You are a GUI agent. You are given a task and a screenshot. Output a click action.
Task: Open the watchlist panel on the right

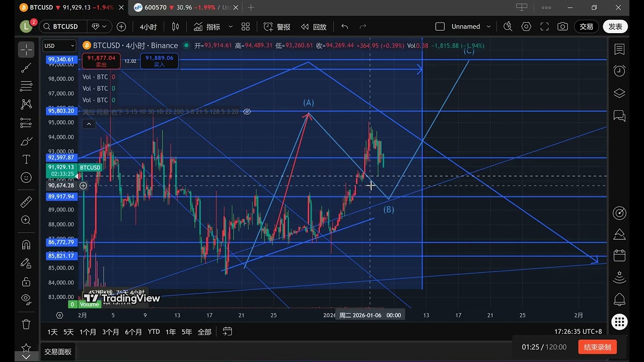point(619,49)
